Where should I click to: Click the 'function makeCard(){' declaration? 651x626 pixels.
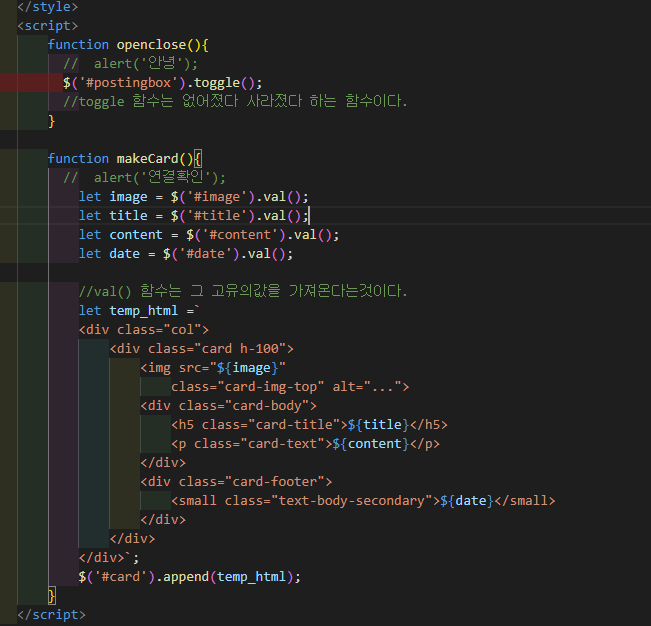(x=125, y=159)
